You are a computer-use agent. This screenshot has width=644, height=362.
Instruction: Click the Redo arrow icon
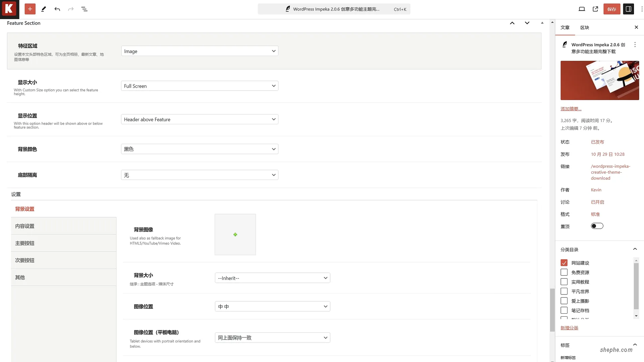point(70,9)
